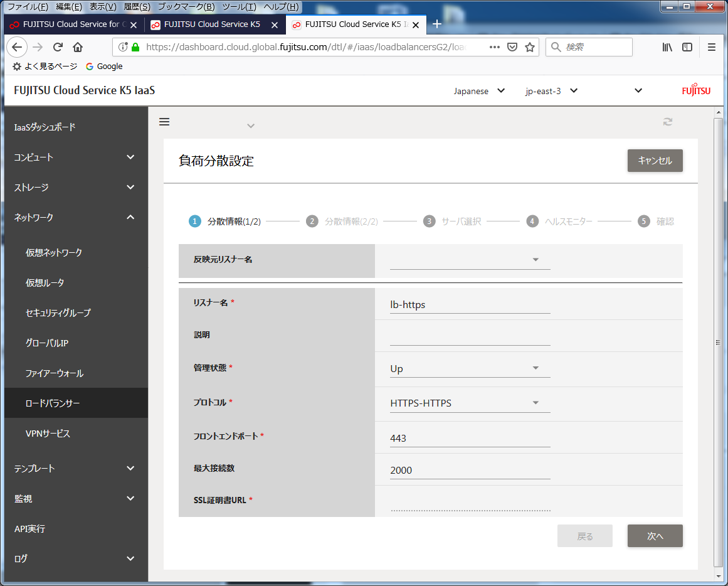Image resolution: width=728 pixels, height=586 pixels.
Task: Open the user account dropdown chevron
Action: coord(638,90)
